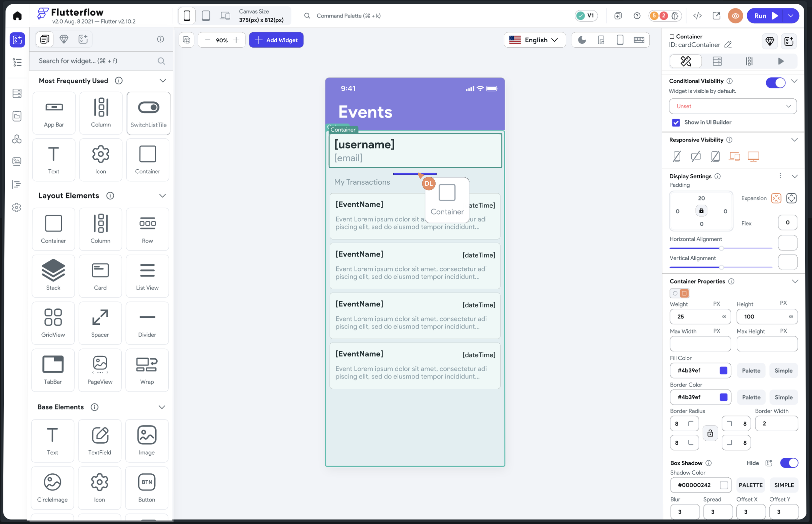Viewport: 812px width, 524px height.
Task: Open the developer code view icon
Action: pyautogui.click(x=697, y=16)
